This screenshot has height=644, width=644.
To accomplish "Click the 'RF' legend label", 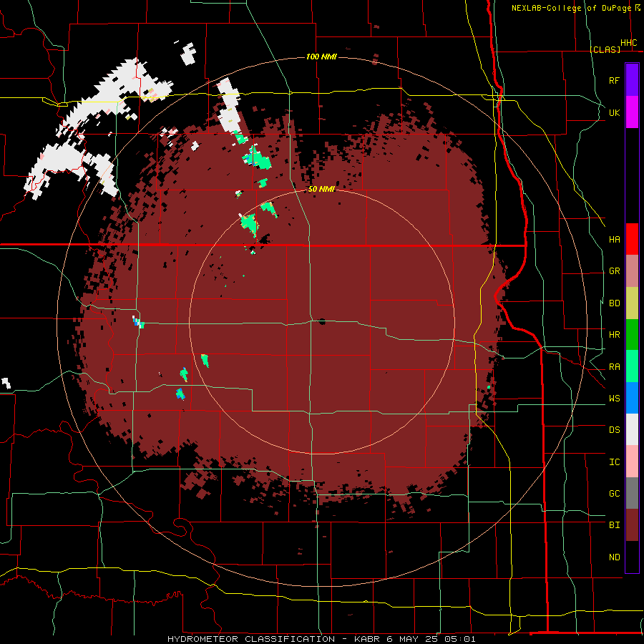I will [614, 80].
